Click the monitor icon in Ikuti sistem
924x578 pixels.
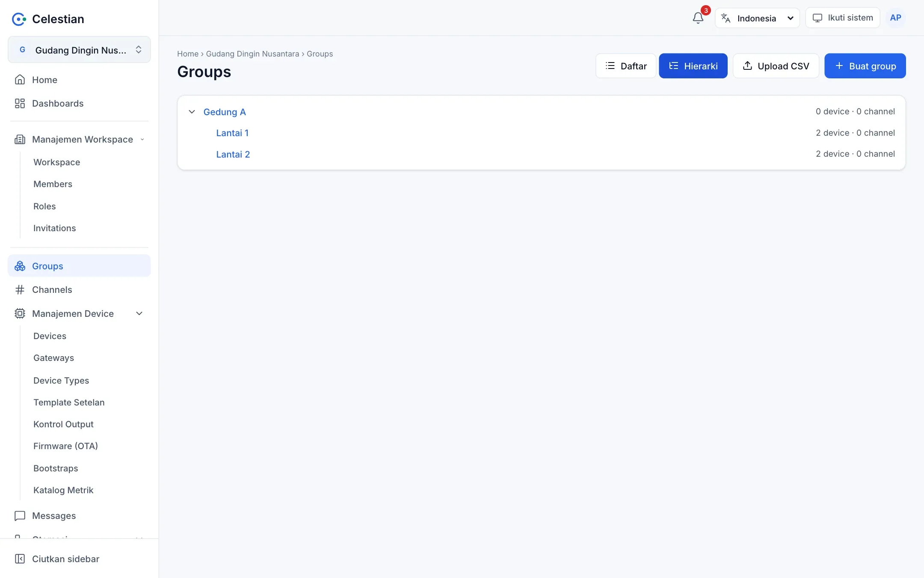tap(817, 18)
